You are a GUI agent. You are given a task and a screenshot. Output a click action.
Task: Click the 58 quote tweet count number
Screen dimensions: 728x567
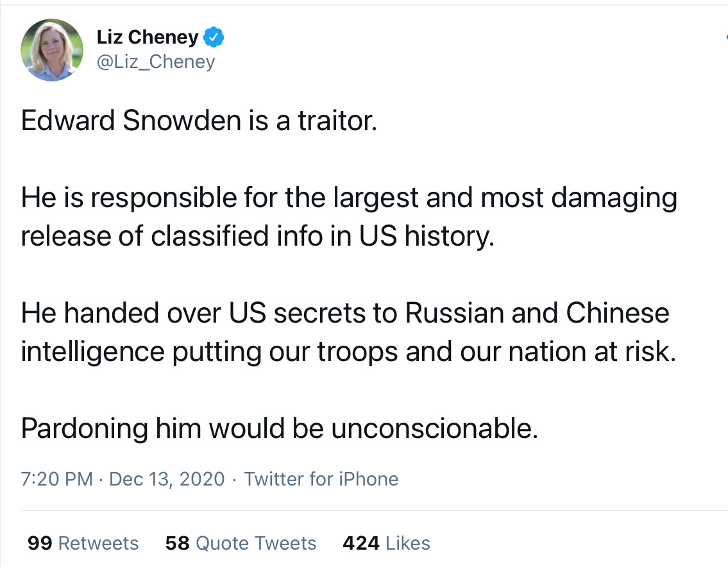pyautogui.click(x=178, y=543)
